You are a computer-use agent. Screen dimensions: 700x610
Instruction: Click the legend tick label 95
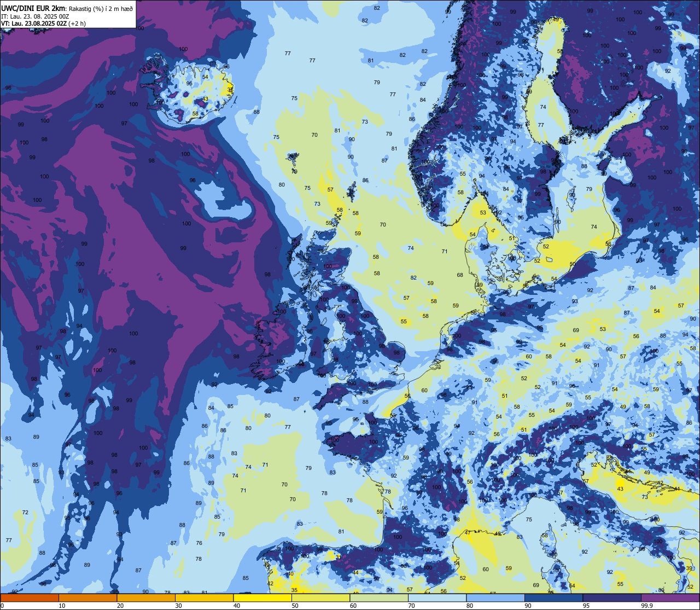[x=586, y=606]
